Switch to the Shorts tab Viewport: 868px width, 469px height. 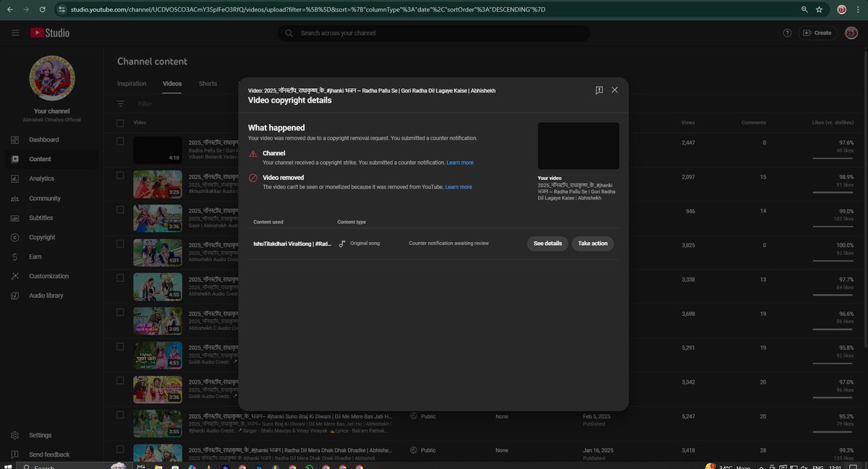(208, 84)
